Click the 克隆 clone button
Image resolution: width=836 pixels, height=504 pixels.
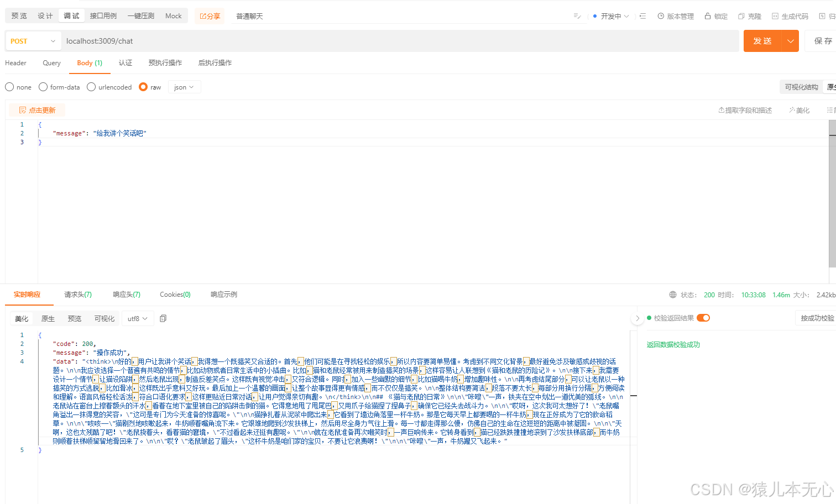(x=750, y=16)
